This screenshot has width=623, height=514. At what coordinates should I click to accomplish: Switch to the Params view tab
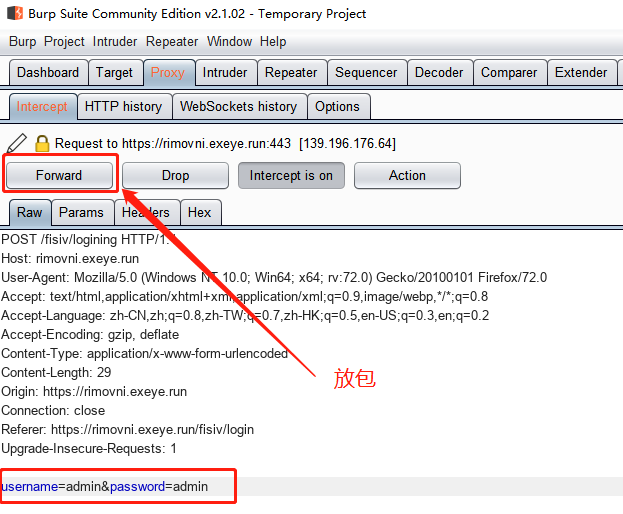coord(81,212)
